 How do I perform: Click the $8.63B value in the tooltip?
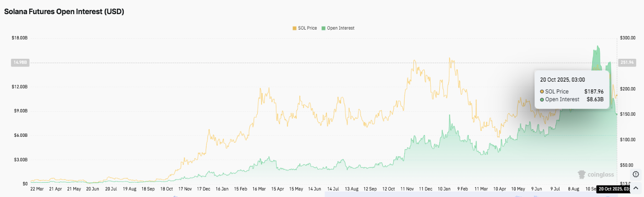point(594,99)
